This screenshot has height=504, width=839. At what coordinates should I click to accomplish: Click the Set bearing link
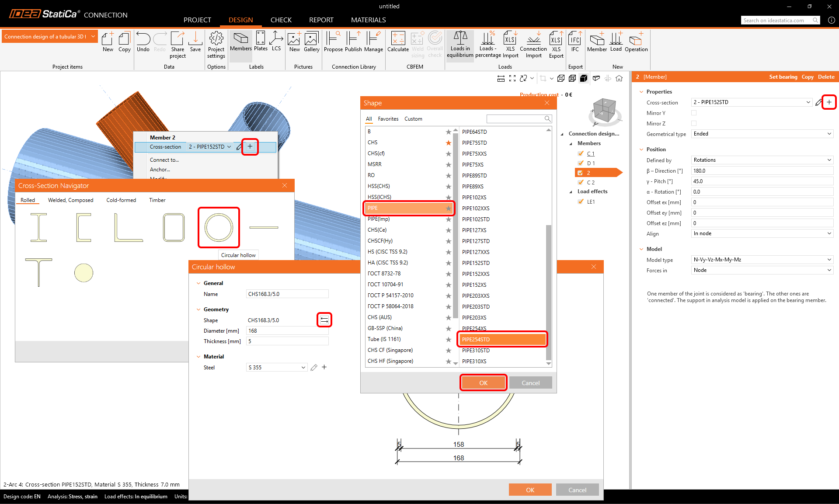(x=783, y=77)
